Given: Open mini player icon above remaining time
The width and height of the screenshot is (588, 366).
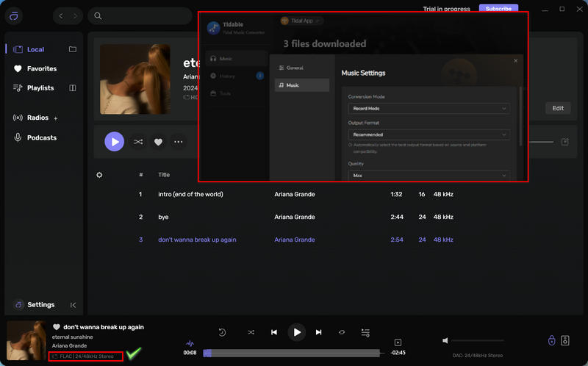Looking at the screenshot, I should (398, 342).
